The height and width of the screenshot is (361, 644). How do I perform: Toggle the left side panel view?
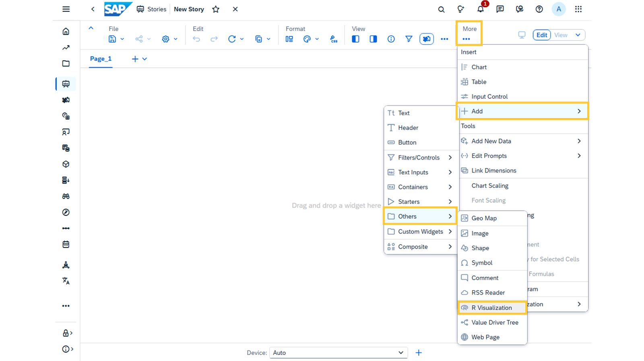355,39
